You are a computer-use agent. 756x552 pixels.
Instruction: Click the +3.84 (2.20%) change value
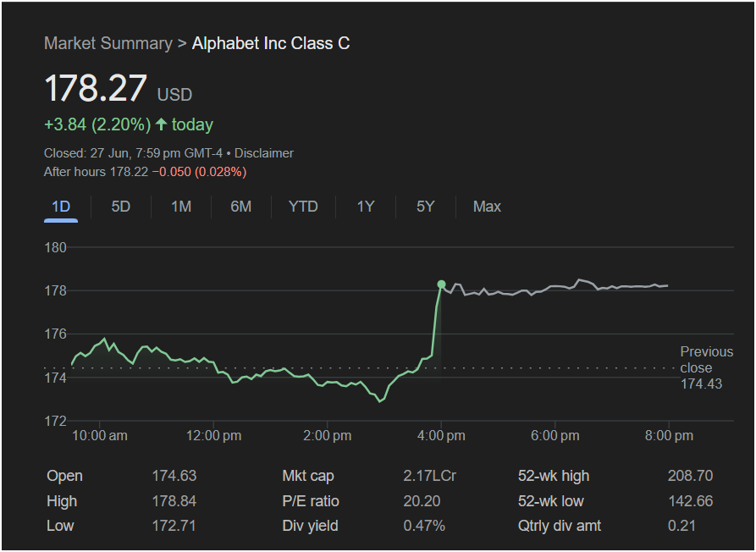[97, 124]
